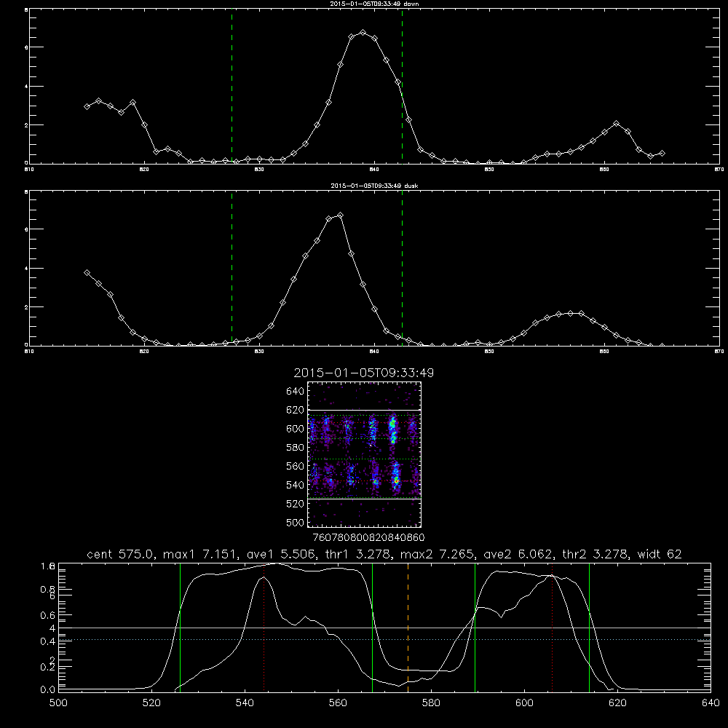Click the orange dashed center line at 575

408,628
